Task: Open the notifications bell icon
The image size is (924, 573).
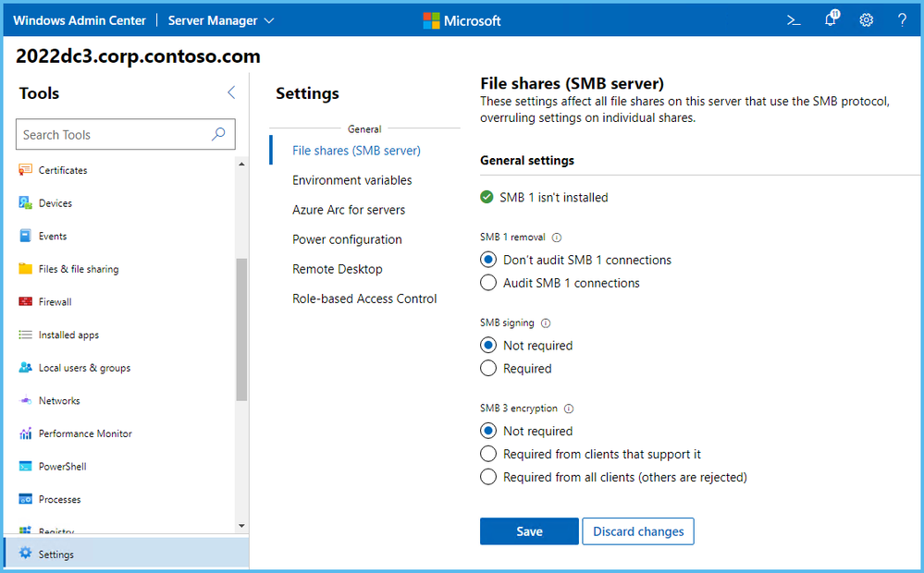Action: tap(831, 18)
